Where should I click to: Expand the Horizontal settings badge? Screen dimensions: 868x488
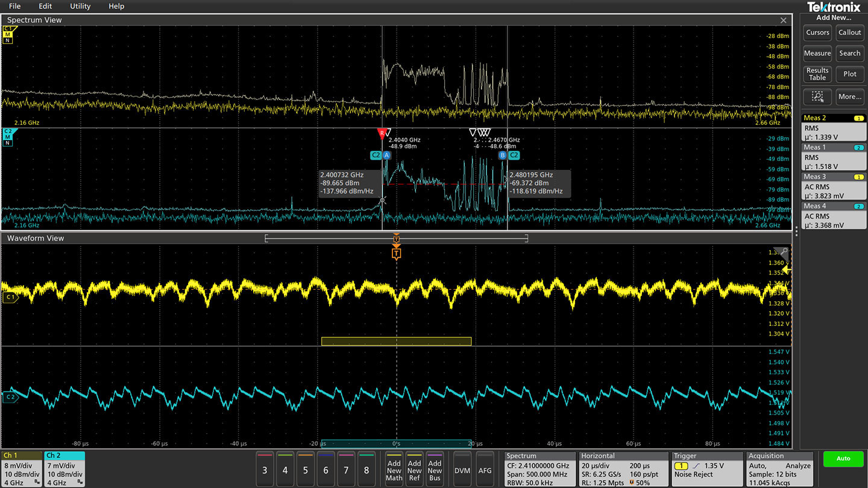point(623,469)
